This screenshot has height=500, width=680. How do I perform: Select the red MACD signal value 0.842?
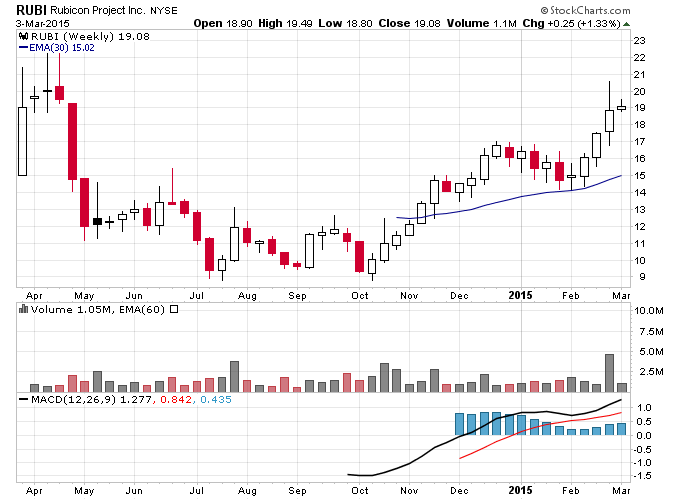coord(176,399)
